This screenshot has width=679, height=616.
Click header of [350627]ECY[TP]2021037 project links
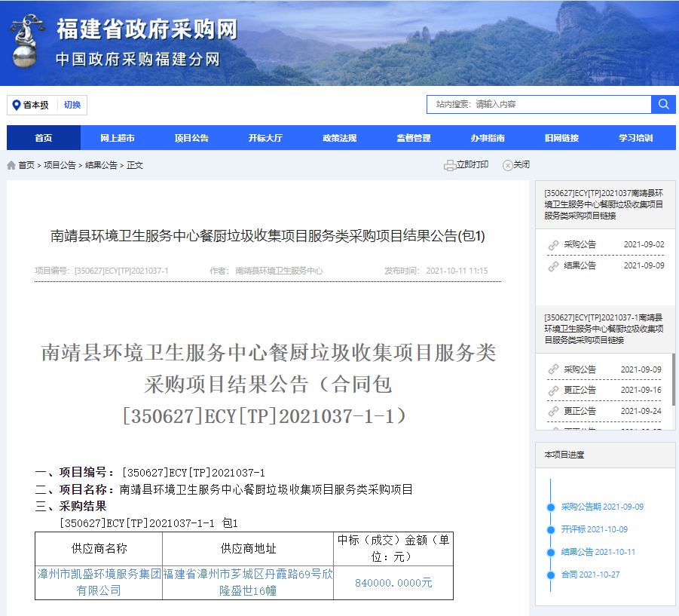pyautogui.click(x=605, y=204)
